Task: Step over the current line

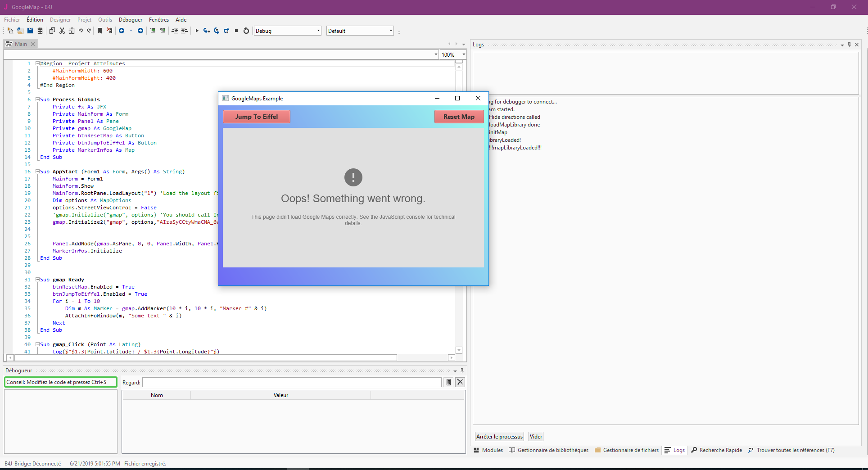Action: pyautogui.click(x=217, y=31)
